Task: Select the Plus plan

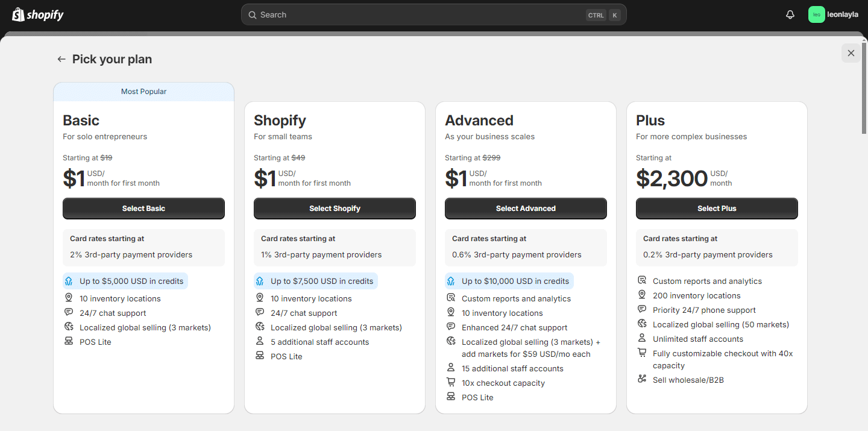Action: (717, 208)
